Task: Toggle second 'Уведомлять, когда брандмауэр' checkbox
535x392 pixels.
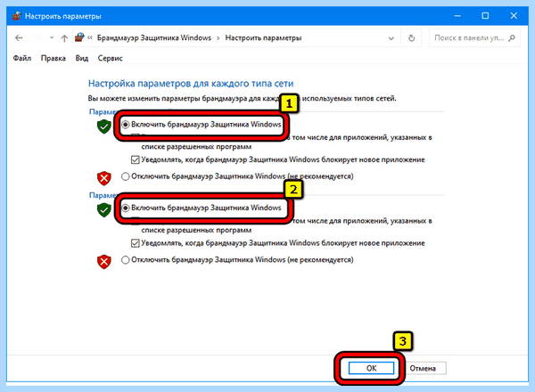Action: click(136, 243)
